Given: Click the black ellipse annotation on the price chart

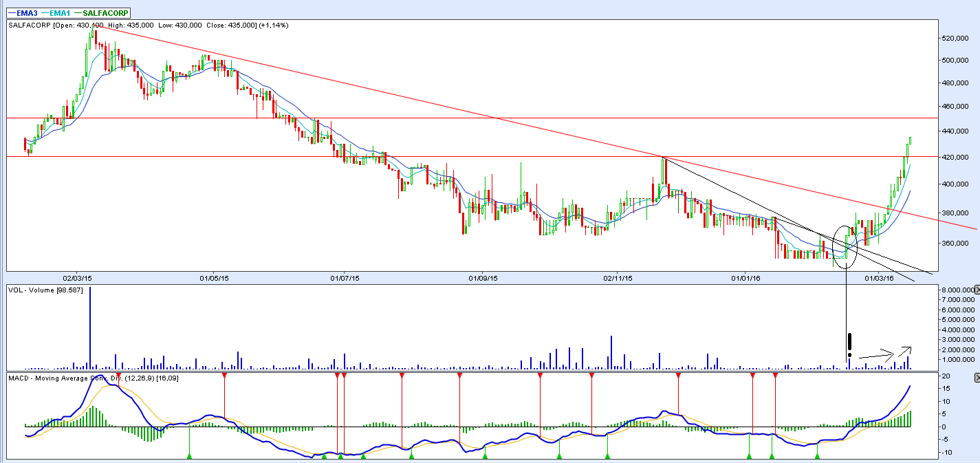Looking at the screenshot, I should [844, 247].
